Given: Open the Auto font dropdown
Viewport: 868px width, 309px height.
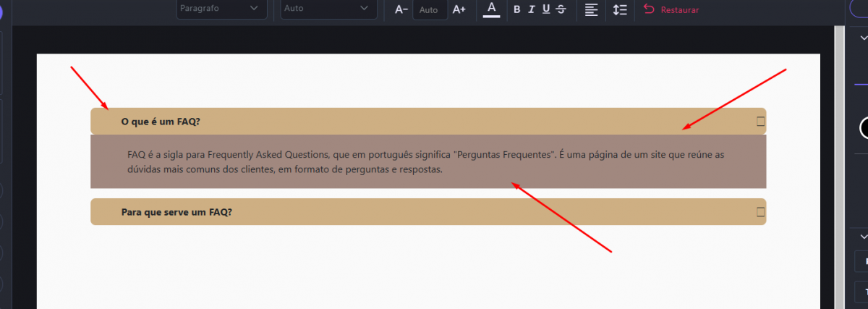Looking at the screenshot, I should click(x=328, y=9).
